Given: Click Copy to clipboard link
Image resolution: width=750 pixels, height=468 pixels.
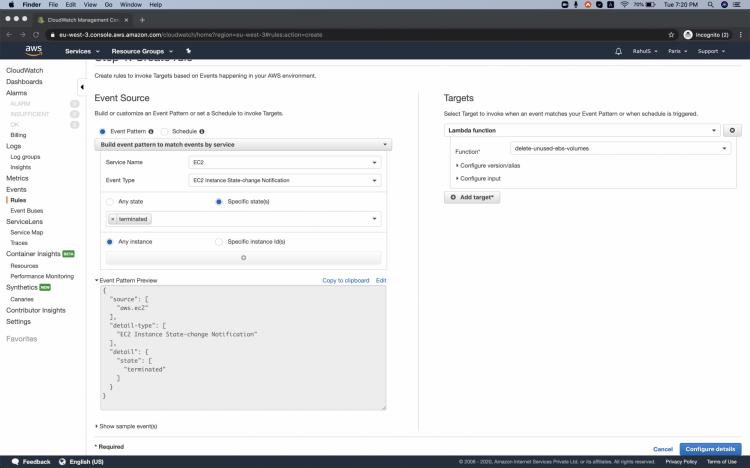Looking at the screenshot, I should [345, 280].
